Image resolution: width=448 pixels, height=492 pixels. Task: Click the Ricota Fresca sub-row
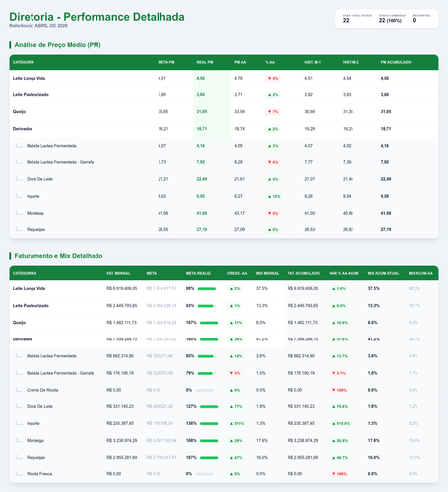point(224,474)
